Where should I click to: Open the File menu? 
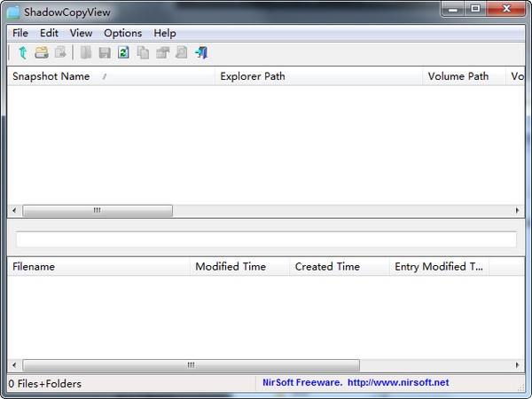pos(20,33)
